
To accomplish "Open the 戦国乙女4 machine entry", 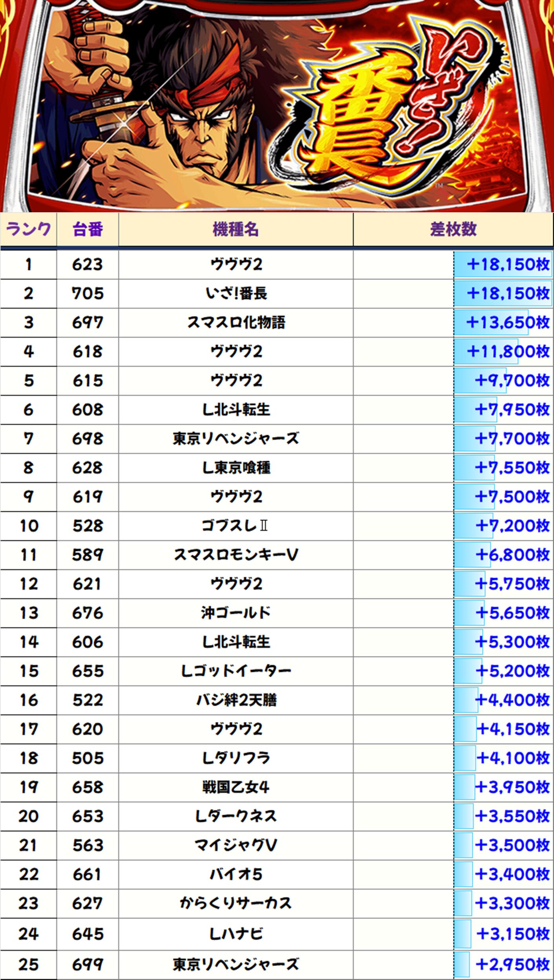I will click(236, 787).
